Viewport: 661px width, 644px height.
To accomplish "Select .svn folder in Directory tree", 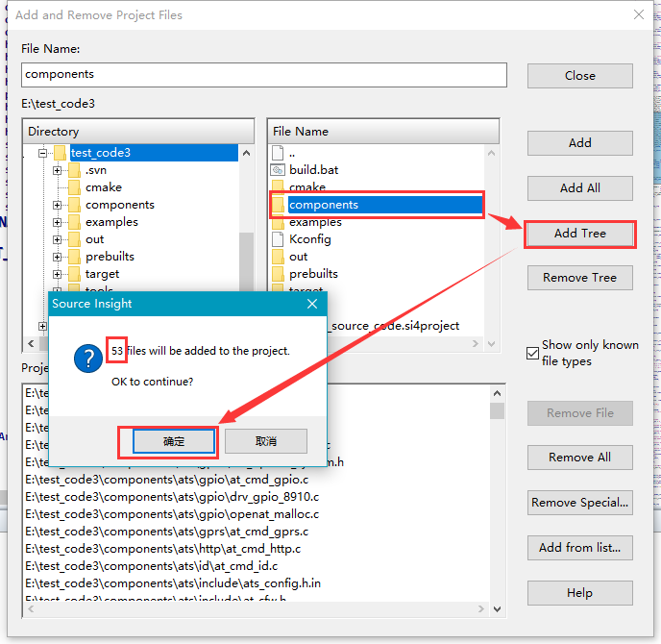I will [x=96, y=170].
